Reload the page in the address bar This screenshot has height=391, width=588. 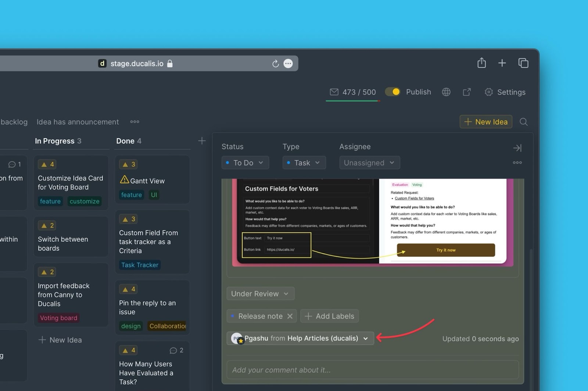click(275, 64)
